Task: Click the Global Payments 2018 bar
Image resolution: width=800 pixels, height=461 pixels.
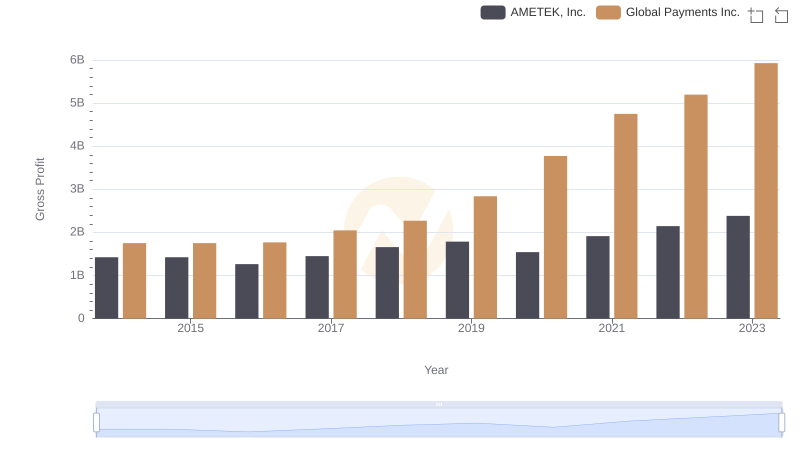Action: 415,270
